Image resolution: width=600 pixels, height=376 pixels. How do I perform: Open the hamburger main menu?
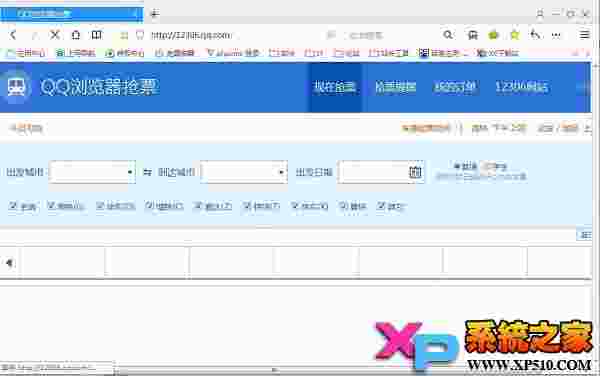pyautogui.click(x=584, y=35)
